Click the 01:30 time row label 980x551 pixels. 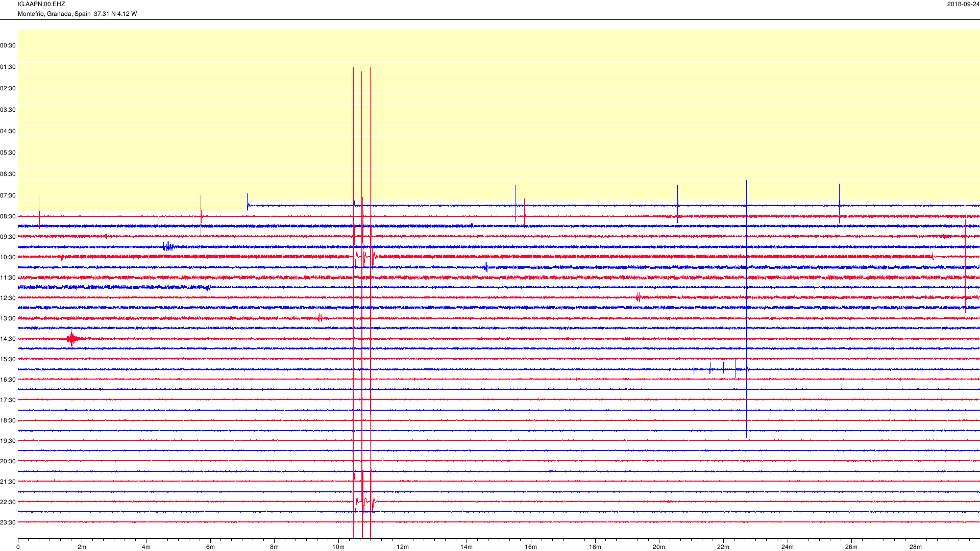point(8,67)
